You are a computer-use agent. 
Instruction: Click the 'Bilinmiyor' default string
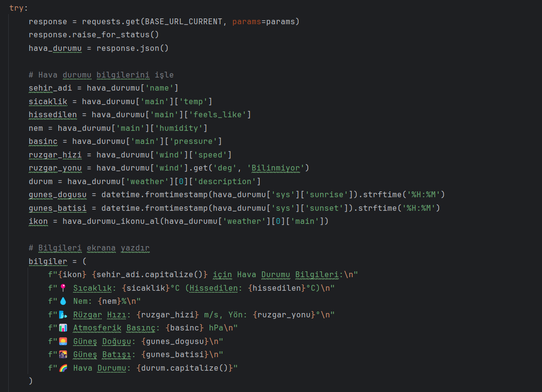pyautogui.click(x=276, y=168)
